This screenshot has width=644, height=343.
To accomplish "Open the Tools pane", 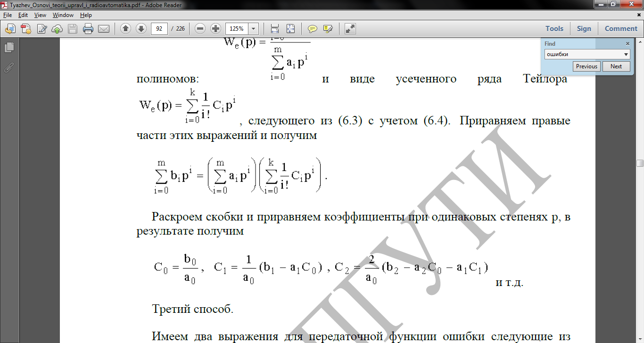I will click(x=554, y=29).
